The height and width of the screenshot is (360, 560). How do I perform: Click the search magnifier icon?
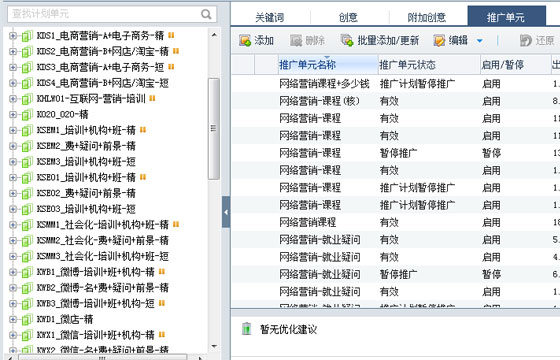(206, 14)
